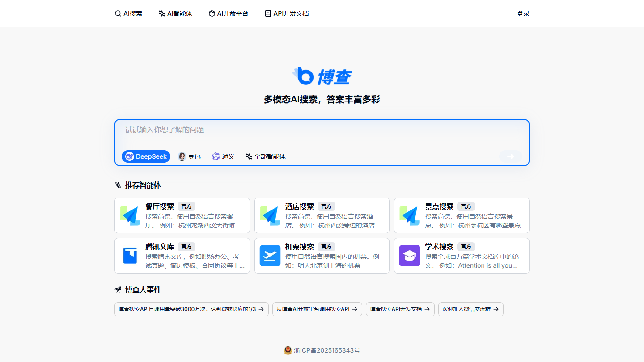The width and height of the screenshot is (644, 362).
Task: Click the arrow icon on 从博查AI开放平台调用搜索API
Action: pos(355,309)
